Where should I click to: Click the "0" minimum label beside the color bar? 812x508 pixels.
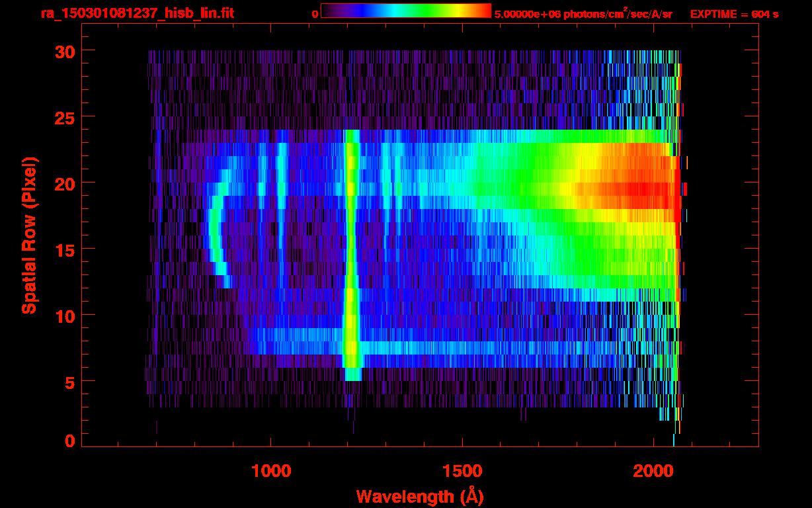[315, 14]
